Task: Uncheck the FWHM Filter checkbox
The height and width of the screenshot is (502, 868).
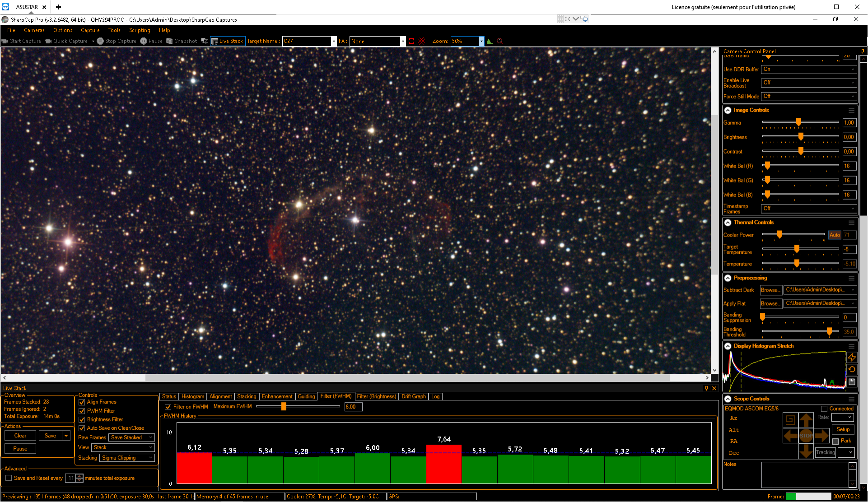Action: 82,411
